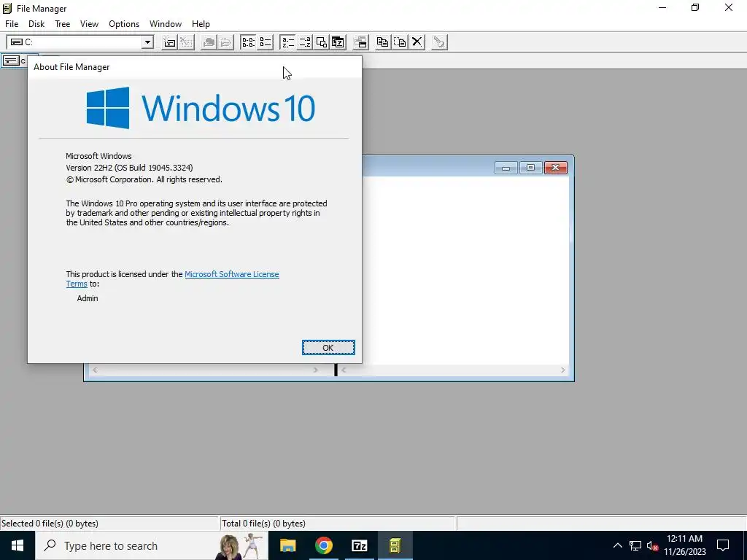This screenshot has height=560, width=747.
Task: Open the drive selection dropdown arrow
Action: click(x=147, y=42)
